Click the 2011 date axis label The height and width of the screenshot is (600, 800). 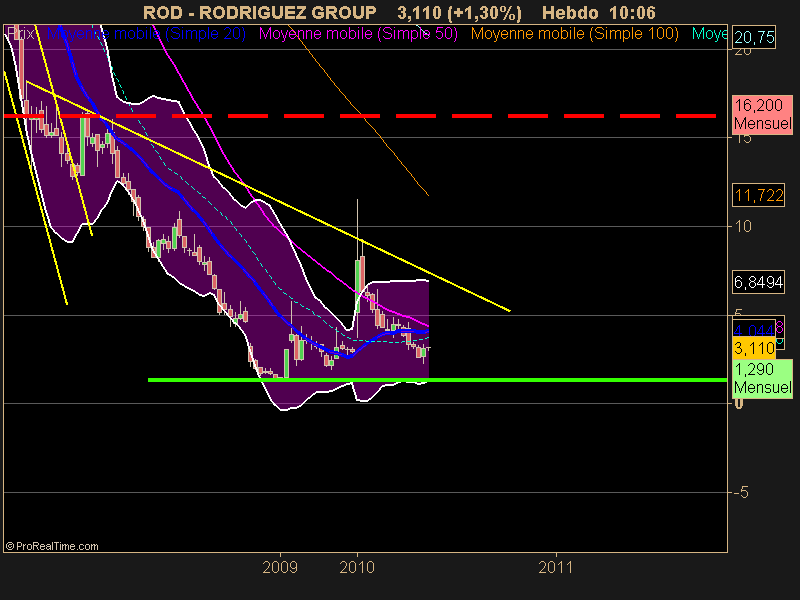[556, 567]
